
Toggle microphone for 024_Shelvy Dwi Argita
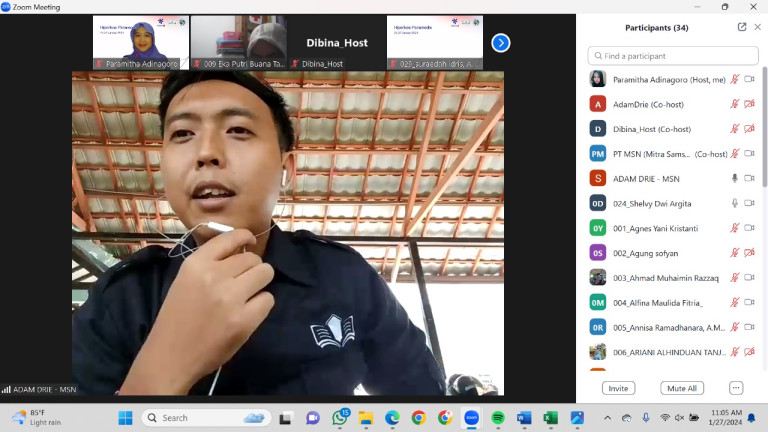pyautogui.click(x=735, y=203)
